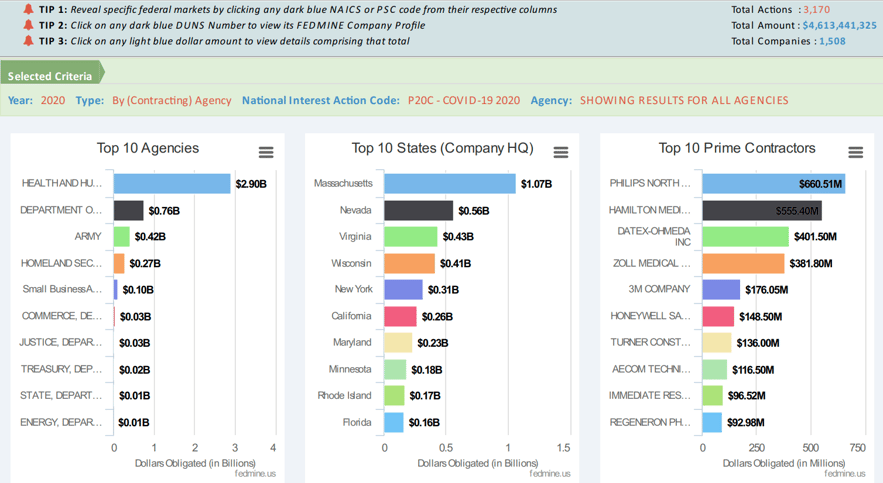Viewport: 883px width, 483px height.
Task: Click the By (Contracting) Agency type value
Action: click(172, 100)
